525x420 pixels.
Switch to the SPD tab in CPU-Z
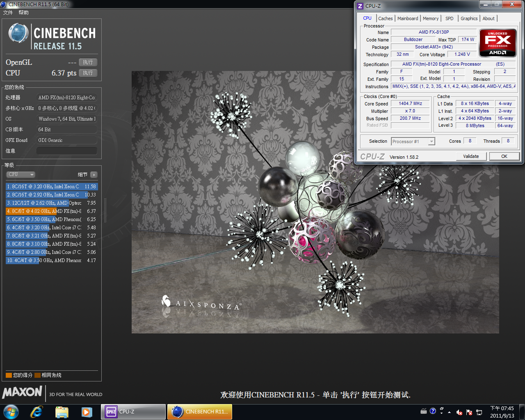click(450, 18)
